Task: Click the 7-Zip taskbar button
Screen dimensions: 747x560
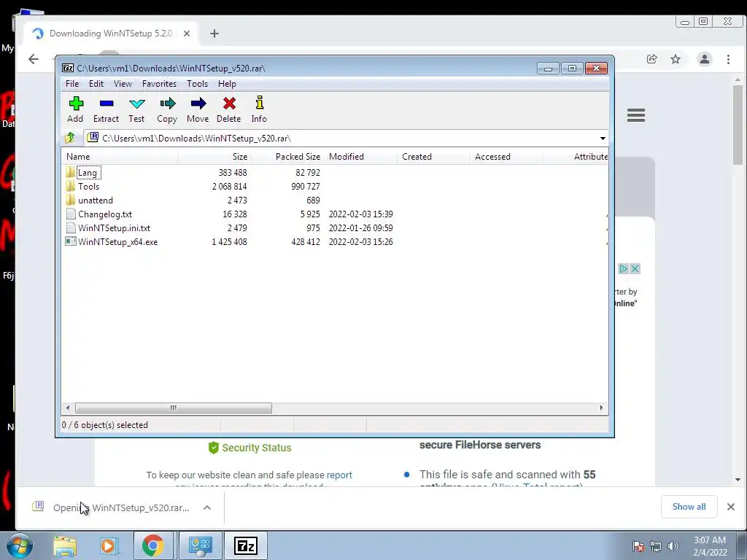Action: [246, 545]
